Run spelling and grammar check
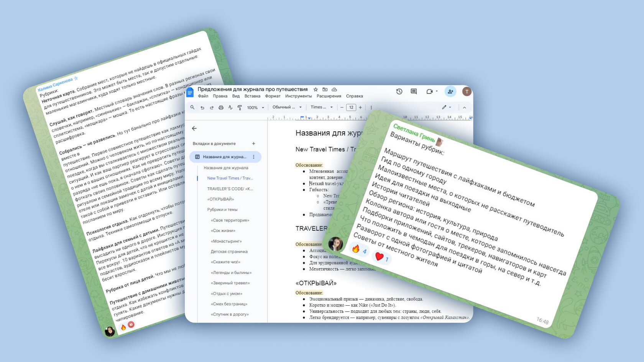644x362 pixels. tap(230, 108)
